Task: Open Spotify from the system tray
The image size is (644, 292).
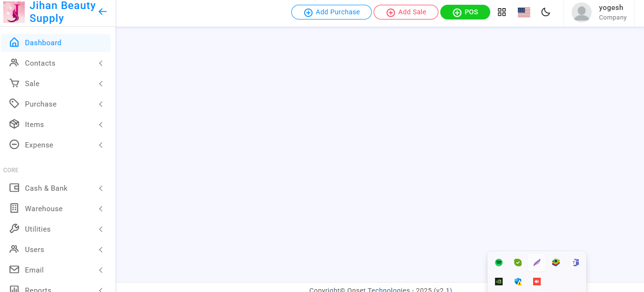Action: click(x=499, y=263)
